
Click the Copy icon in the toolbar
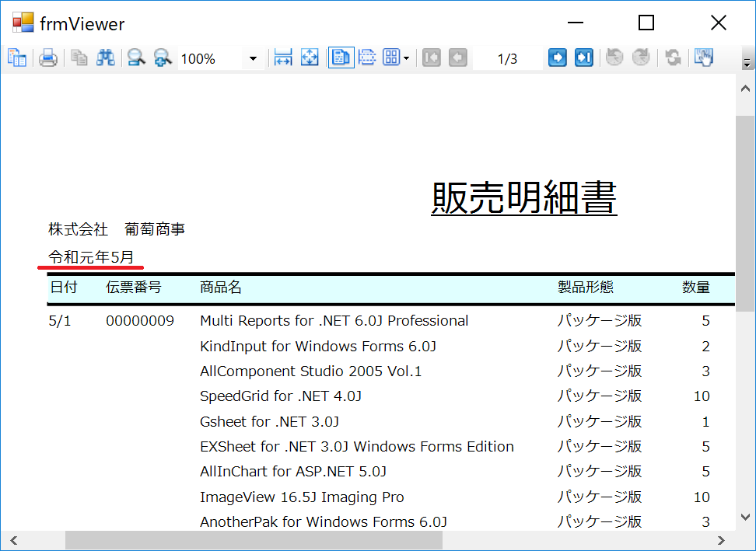79,58
